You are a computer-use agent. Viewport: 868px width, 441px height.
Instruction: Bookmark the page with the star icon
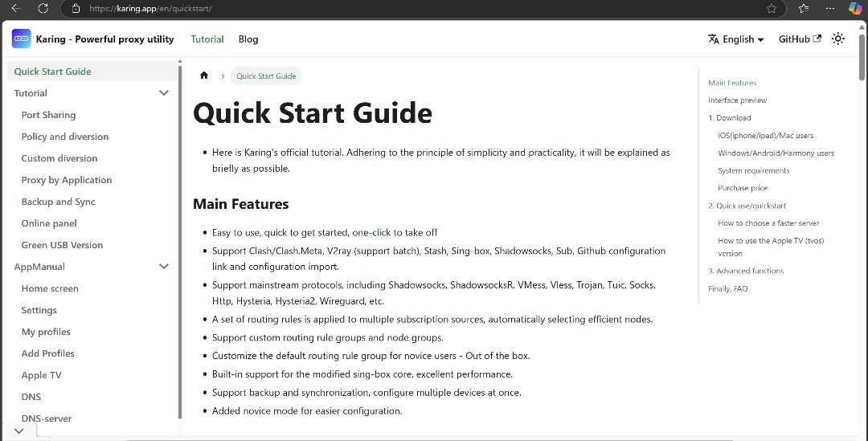pyautogui.click(x=772, y=8)
